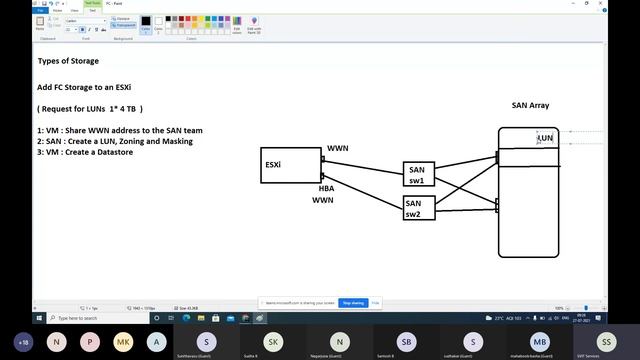Screen dimensions: 640x360
Task: Open Microsoft Store from the taskbar
Action: [216, 318]
